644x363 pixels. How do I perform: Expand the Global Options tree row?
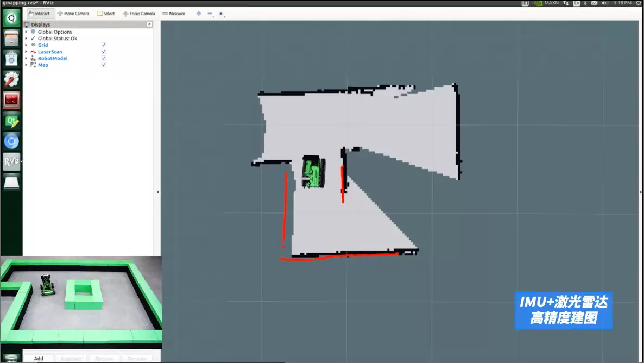tap(26, 32)
